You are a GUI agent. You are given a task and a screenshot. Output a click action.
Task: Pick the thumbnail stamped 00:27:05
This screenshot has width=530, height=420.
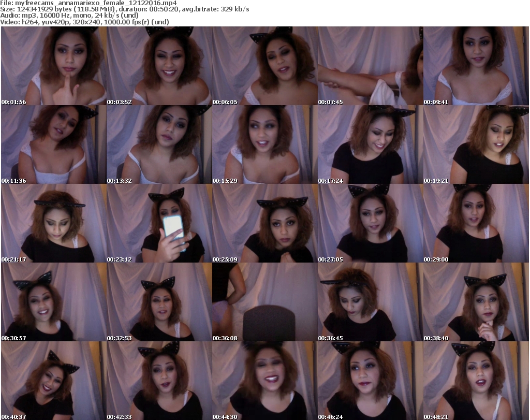click(371, 223)
